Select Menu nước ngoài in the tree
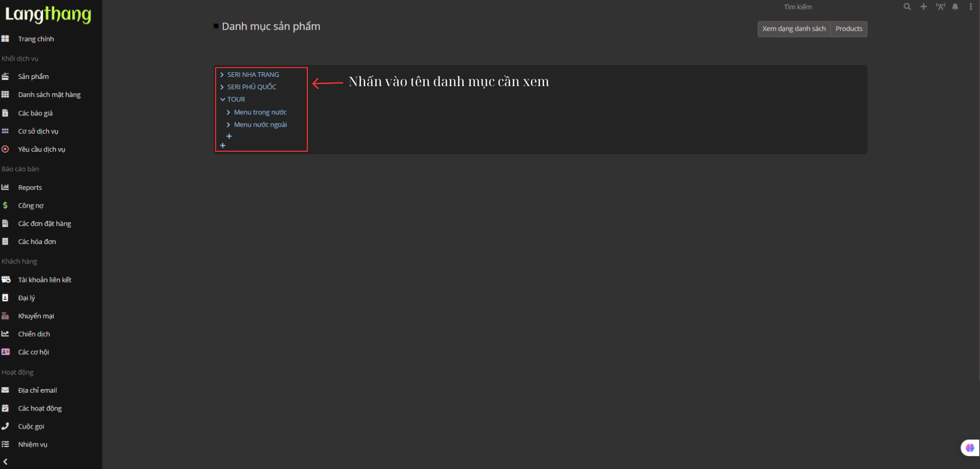This screenshot has height=469, width=980. tap(260, 124)
